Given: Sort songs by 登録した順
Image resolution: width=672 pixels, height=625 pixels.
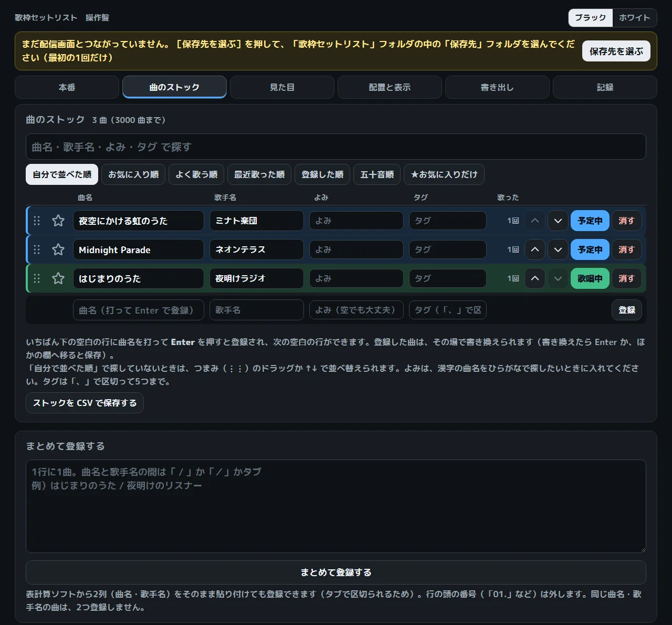Looking at the screenshot, I should (x=322, y=174).
